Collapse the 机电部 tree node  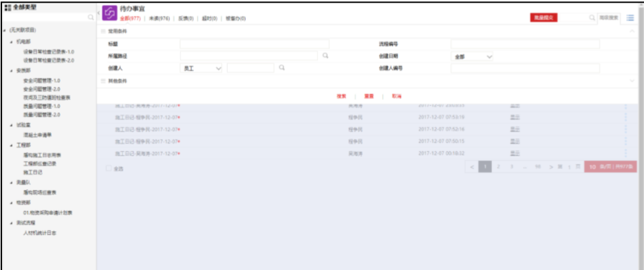12,43
